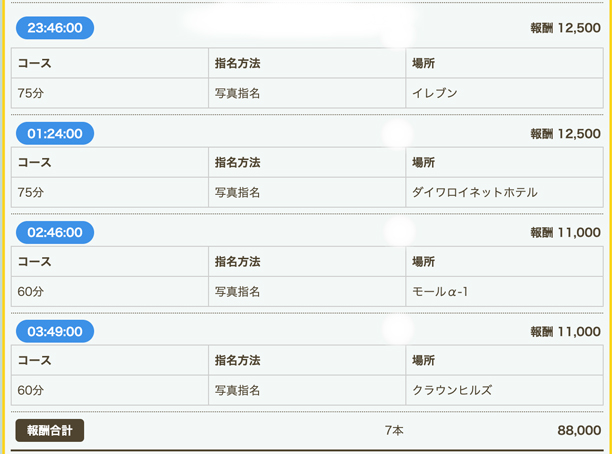Click the 03:49:00 time badge

55,331
